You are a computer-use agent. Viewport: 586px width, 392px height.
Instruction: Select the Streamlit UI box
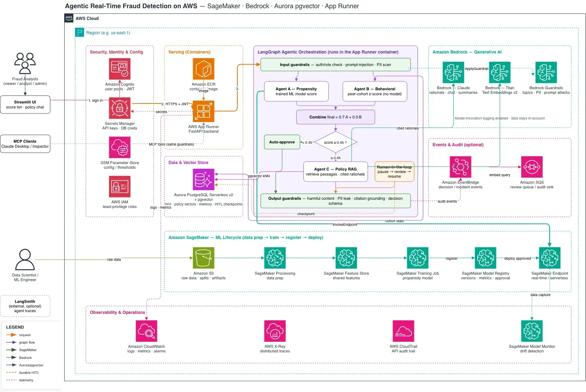[25, 105]
